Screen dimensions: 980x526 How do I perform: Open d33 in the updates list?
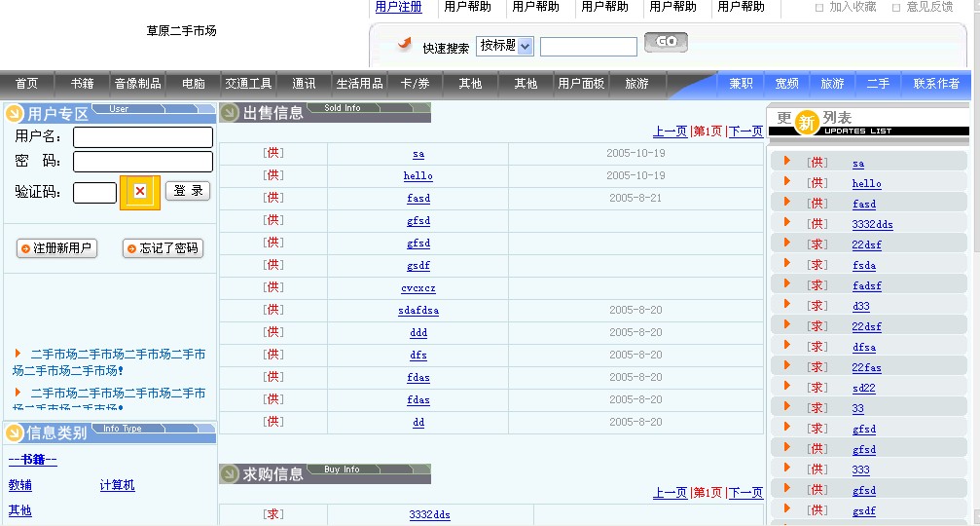point(860,307)
